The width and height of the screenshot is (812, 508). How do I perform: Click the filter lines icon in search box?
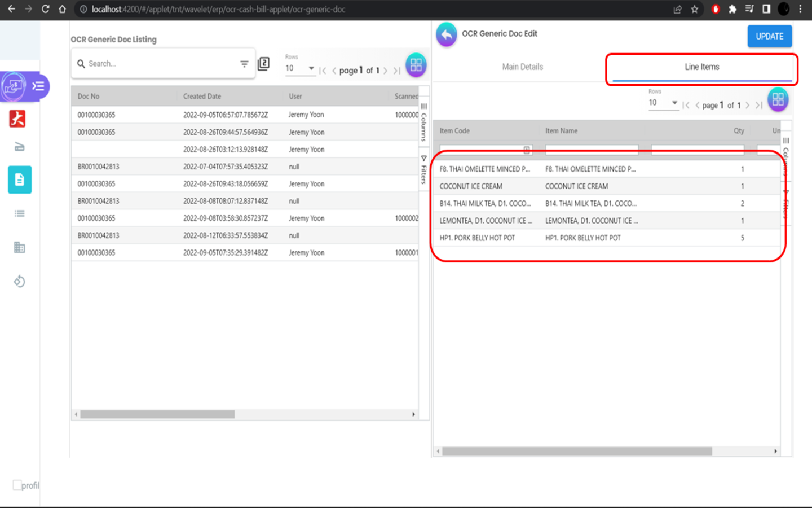click(244, 64)
